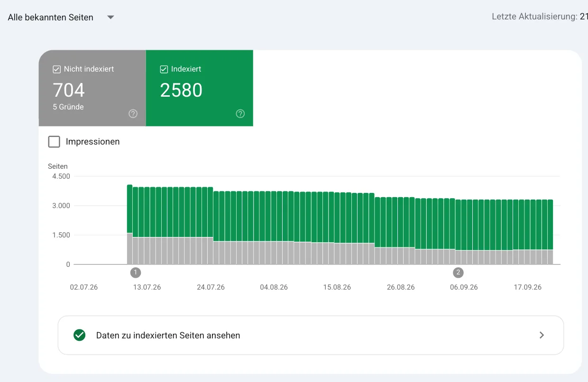Click annotation marker 2 on the chart timeline
This screenshot has height=382, width=588.
[458, 273]
